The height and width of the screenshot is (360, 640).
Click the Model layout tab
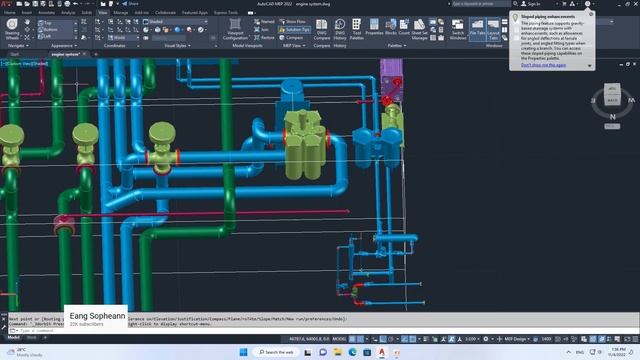(13, 338)
